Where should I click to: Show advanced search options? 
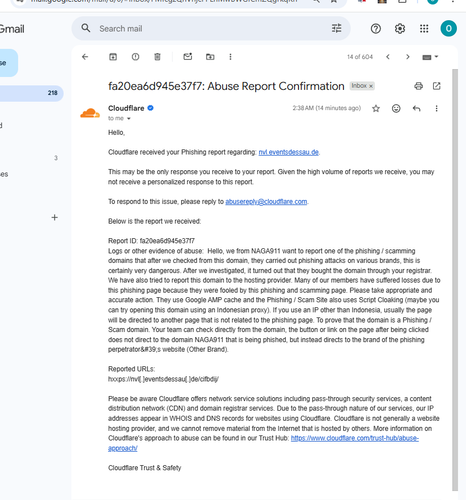[x=337, y=29]
